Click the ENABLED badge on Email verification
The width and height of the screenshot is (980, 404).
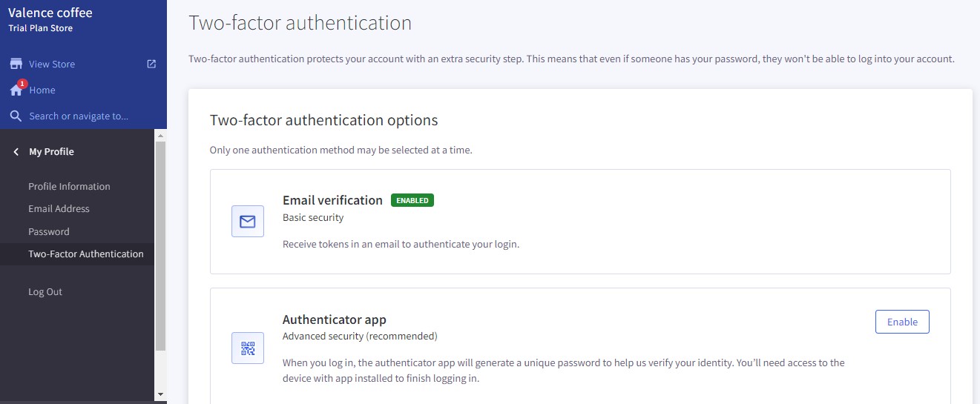pos(412,200)
